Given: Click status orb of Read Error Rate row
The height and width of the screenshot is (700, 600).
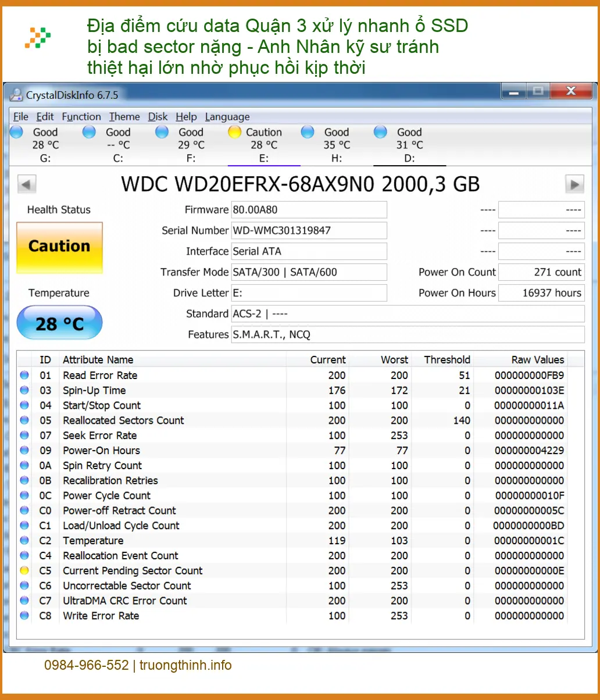Looking at the screenshot, I should click(x=24, y=375).
